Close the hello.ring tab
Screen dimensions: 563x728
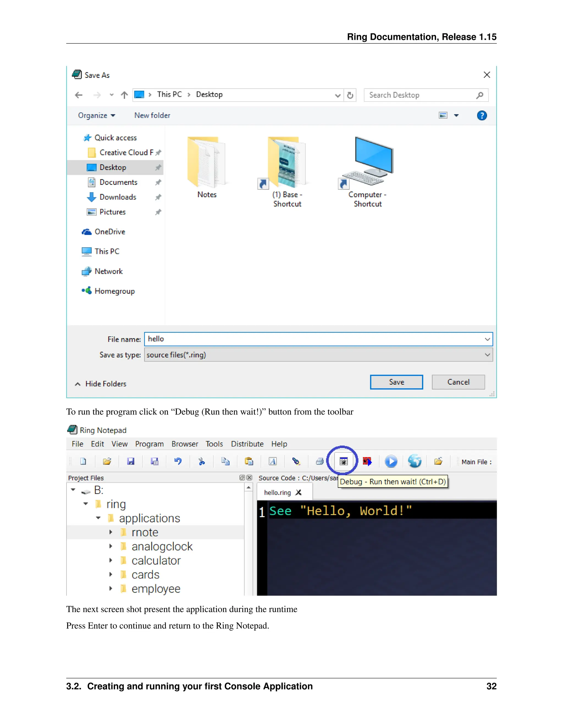299,492
